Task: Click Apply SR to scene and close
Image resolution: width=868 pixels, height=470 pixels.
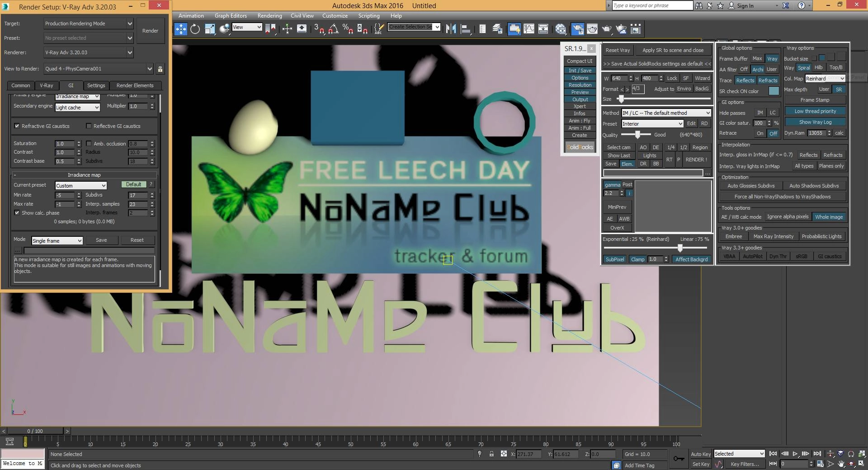Action: point(673,50)
